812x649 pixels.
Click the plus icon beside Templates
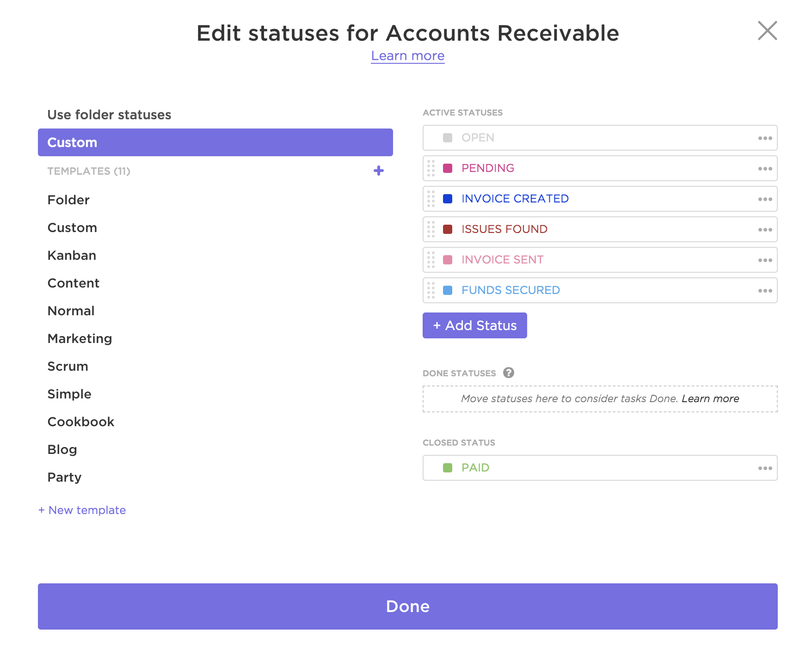(379, 171)
